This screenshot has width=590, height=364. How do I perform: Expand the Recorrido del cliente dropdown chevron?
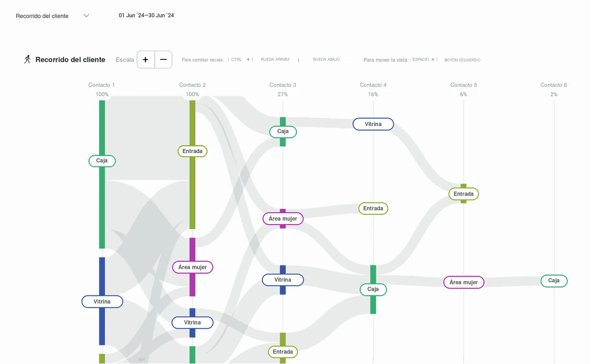(x=87, y=16)
